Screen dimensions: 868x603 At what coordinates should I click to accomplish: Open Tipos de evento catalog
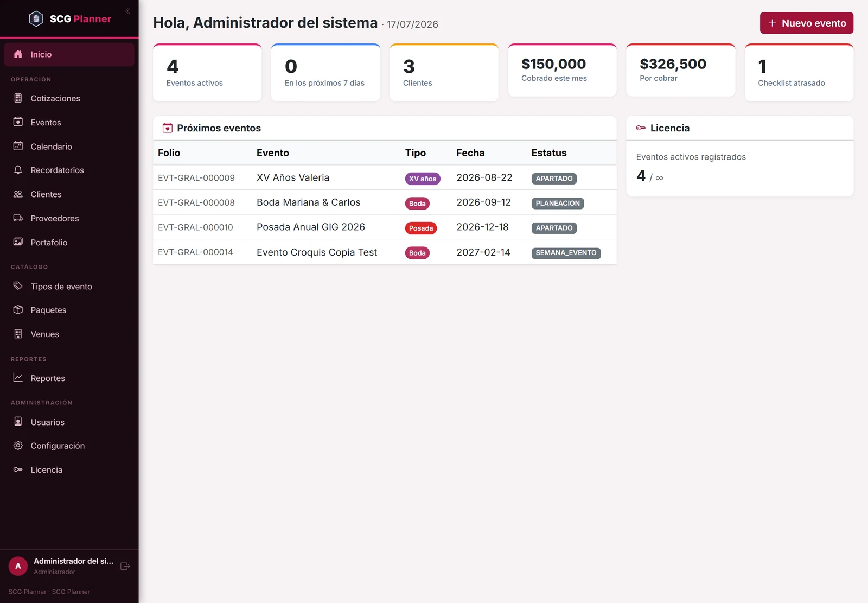(x=69, y=286)
